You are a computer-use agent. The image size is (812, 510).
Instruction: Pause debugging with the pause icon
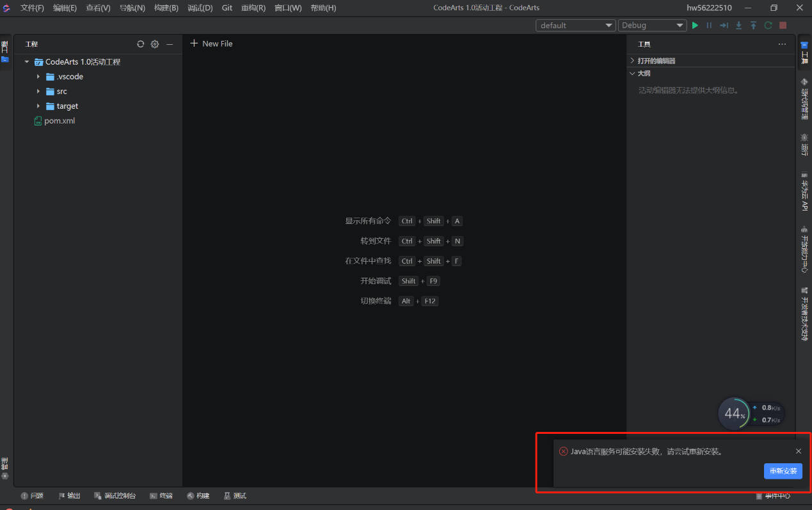pyautogui.click(x=709, y=26)
